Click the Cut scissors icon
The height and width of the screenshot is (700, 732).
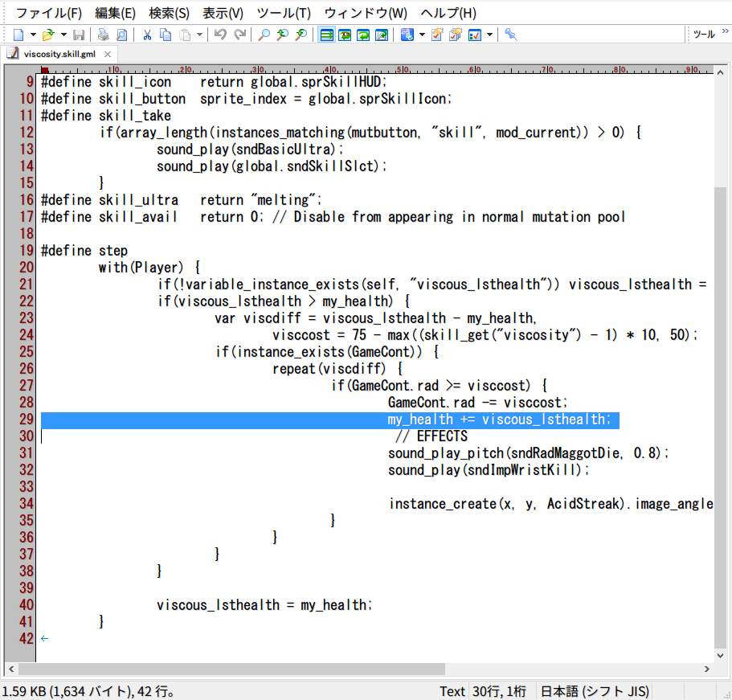coord(147,35)
